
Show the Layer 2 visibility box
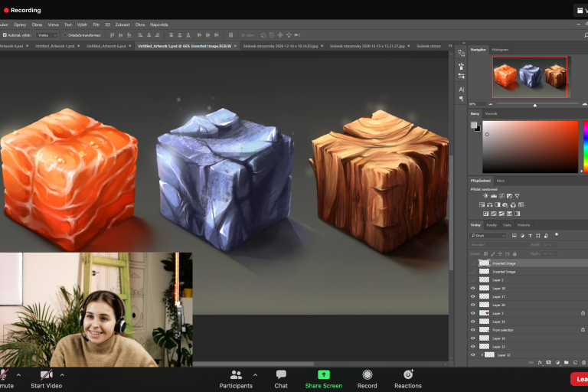(x=473, y=280)
